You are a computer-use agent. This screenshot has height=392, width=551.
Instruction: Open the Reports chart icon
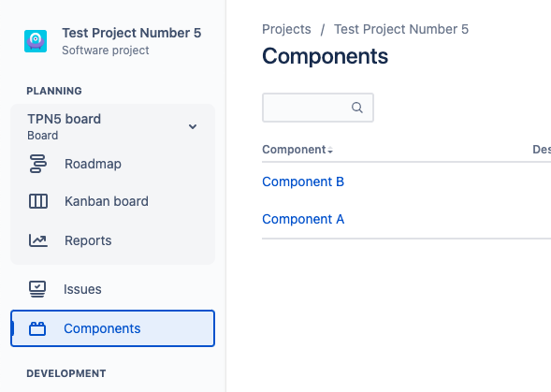click(x=38, y=240)
